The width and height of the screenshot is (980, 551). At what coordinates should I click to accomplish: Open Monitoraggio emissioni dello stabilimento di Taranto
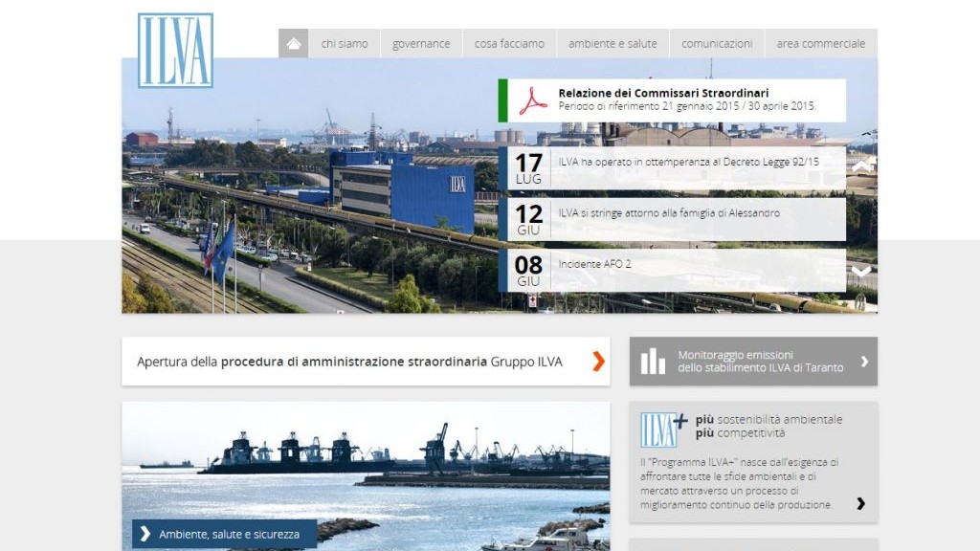click(753, 362)
